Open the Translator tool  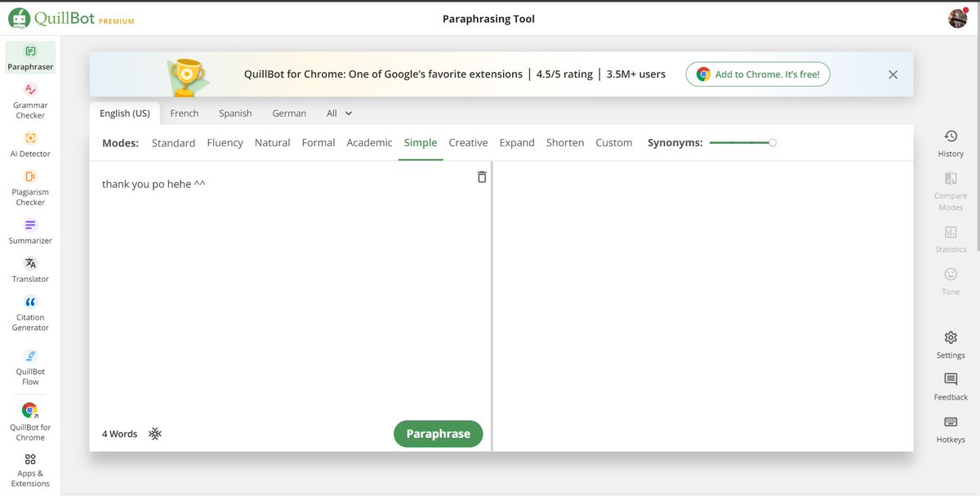pyautogui.click(x=30, y=270)
